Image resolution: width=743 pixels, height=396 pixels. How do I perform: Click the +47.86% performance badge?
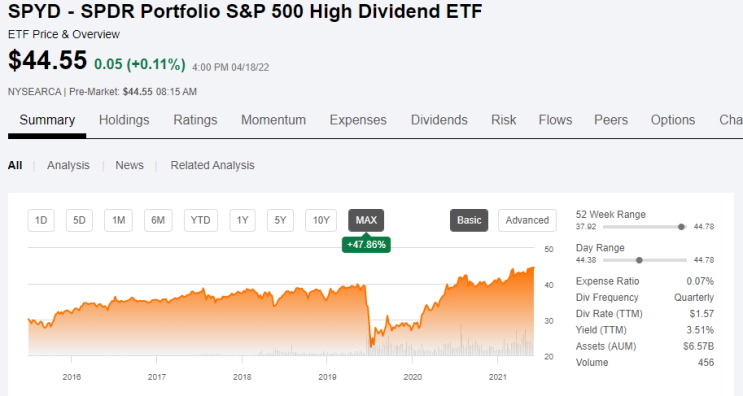(366, 245)
